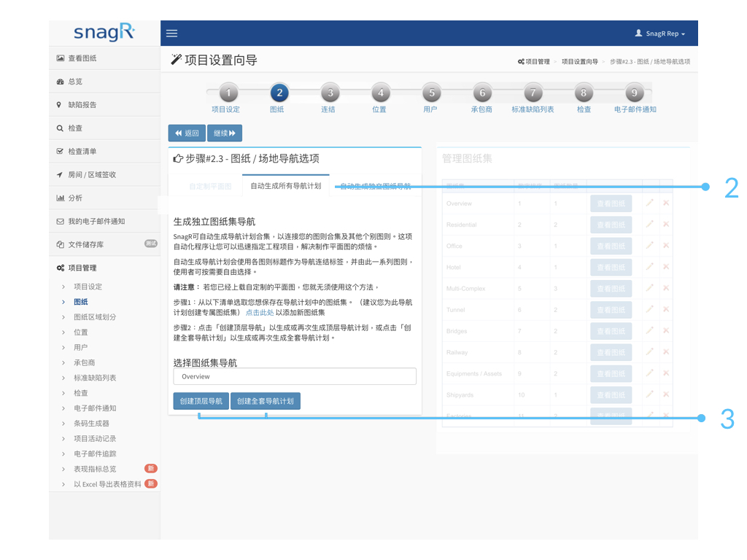The height and width of the screenshot is (560, 747).
Task: Select 项目活动记录 in sidebar tree
Action: (95, 439)
